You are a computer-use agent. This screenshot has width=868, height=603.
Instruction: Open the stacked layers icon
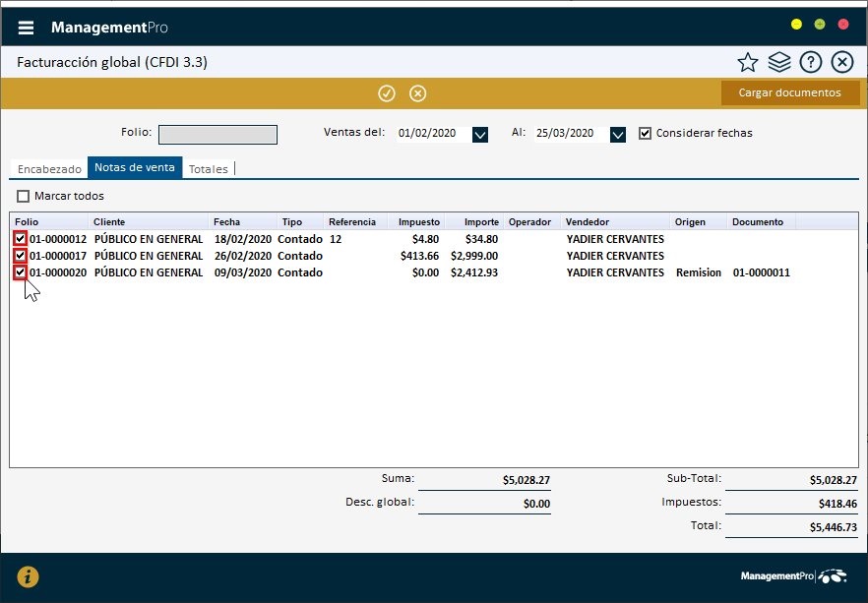tap(779, 62)
